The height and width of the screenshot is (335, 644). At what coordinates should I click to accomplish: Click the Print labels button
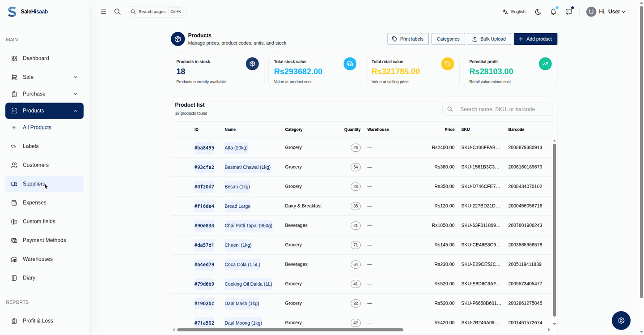coord(408,39)
